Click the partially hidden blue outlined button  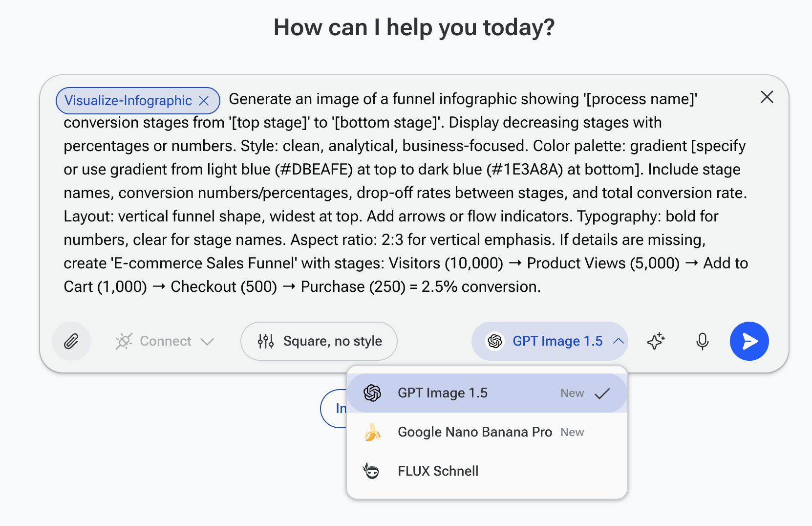point(334,409)
